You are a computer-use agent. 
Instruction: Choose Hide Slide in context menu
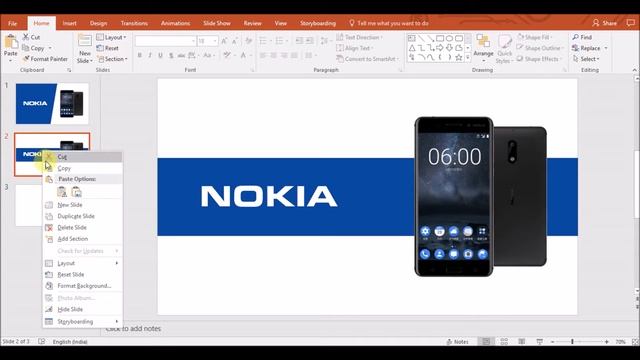82,309
